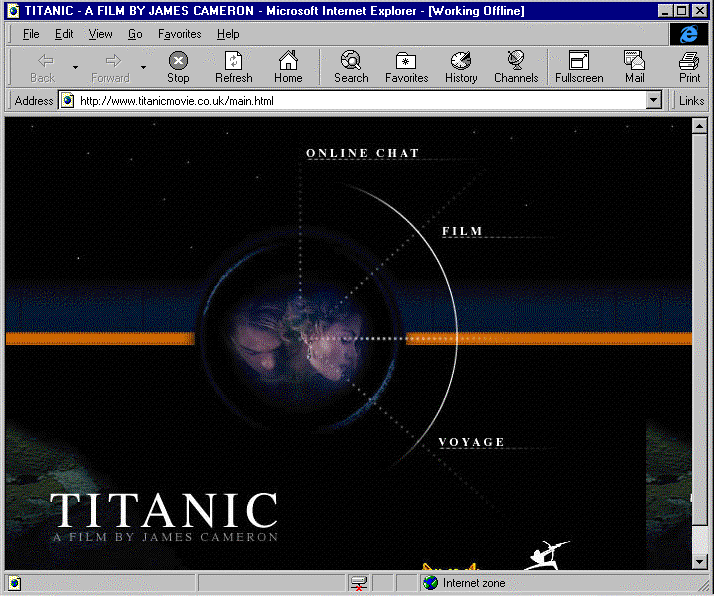Image resolution: width=714 pixels, height=596 pixels.
Task: Open the VOYAGE section link
Action: pyautogui.click(x=471, y=442)
